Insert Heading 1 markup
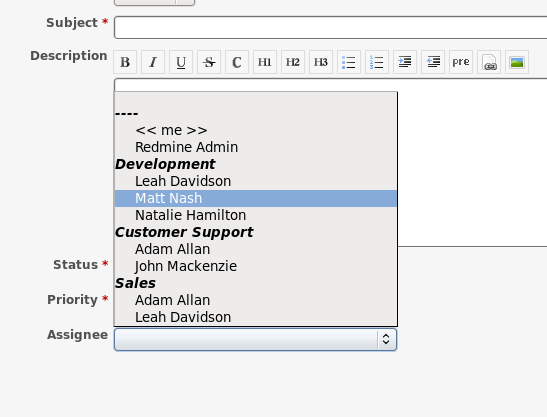 point(265,62)
